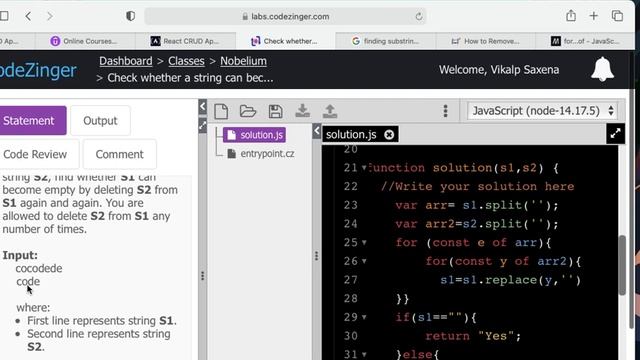The image size is (640, 360).
Task: Switch to the Statement tab
Action: pos(32,120)
